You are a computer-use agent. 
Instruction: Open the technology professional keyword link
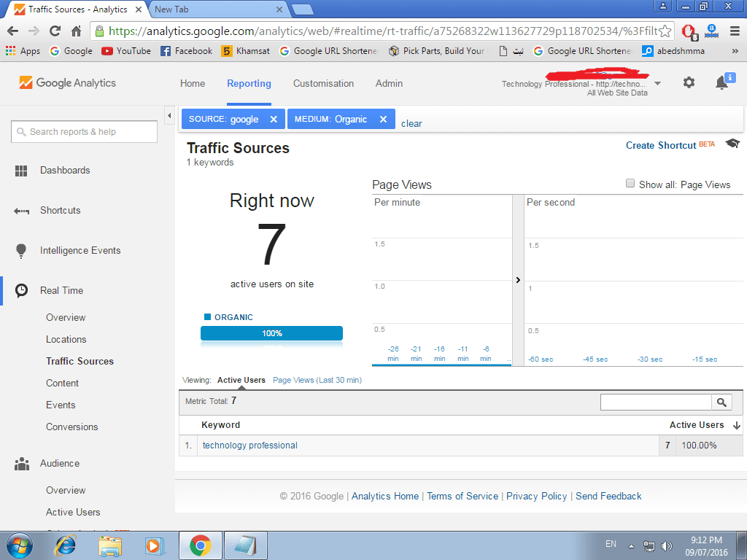[249, 446]
